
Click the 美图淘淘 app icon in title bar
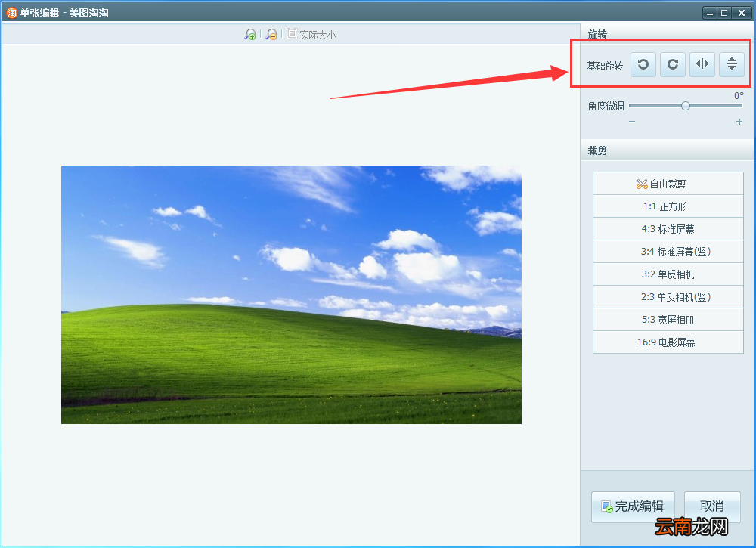point(11,13)
